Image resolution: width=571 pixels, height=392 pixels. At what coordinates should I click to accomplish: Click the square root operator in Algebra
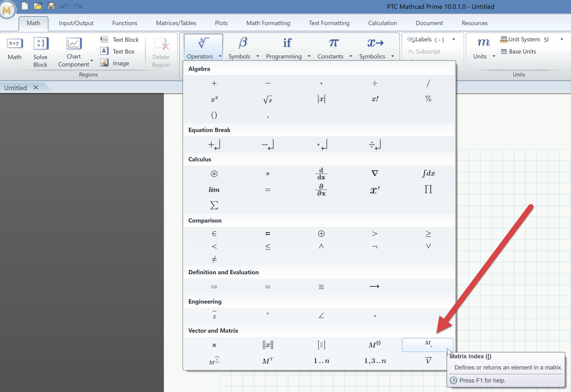click(267, 99)
